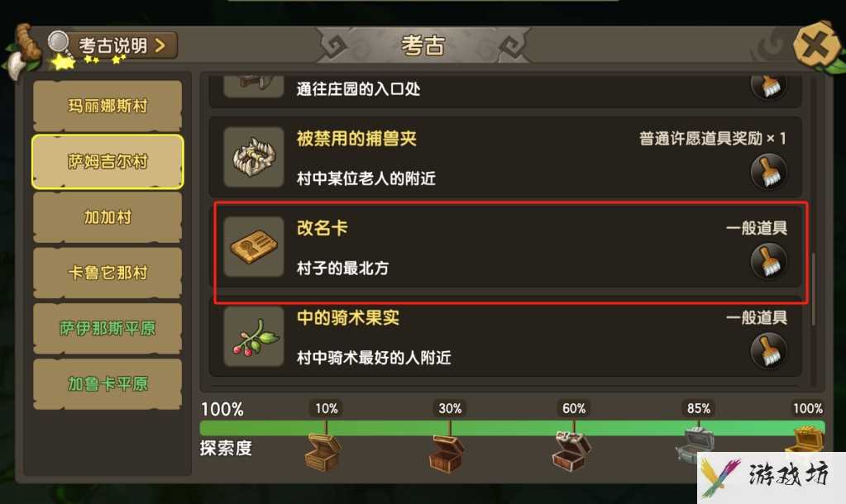Click the item list vertical scrollbar
846x504 pixels.
(813, 288)
